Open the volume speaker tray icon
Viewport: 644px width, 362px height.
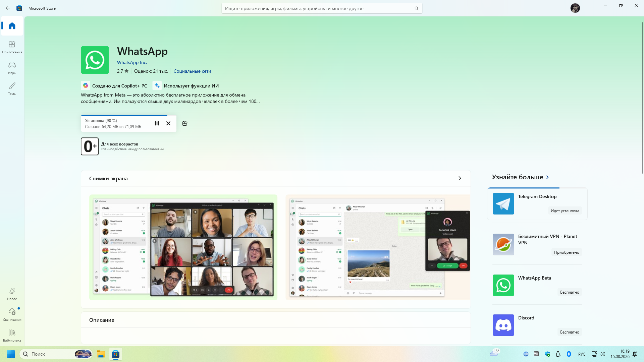tap(602, 354)
